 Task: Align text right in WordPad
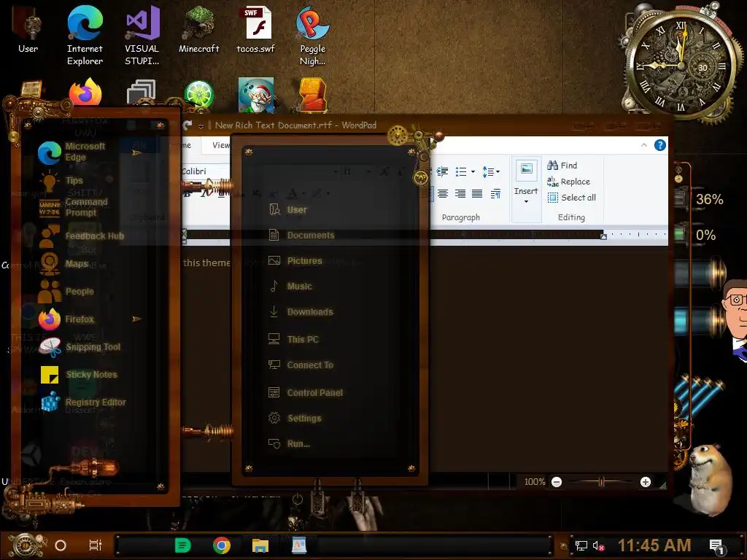click(460, 193)
